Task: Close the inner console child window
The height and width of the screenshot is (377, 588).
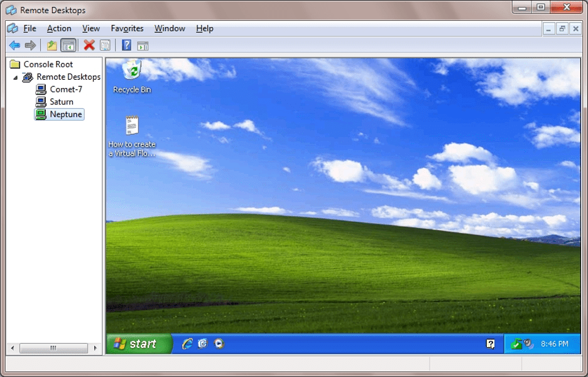Action: pyautogui.click(x=575, y=29)
